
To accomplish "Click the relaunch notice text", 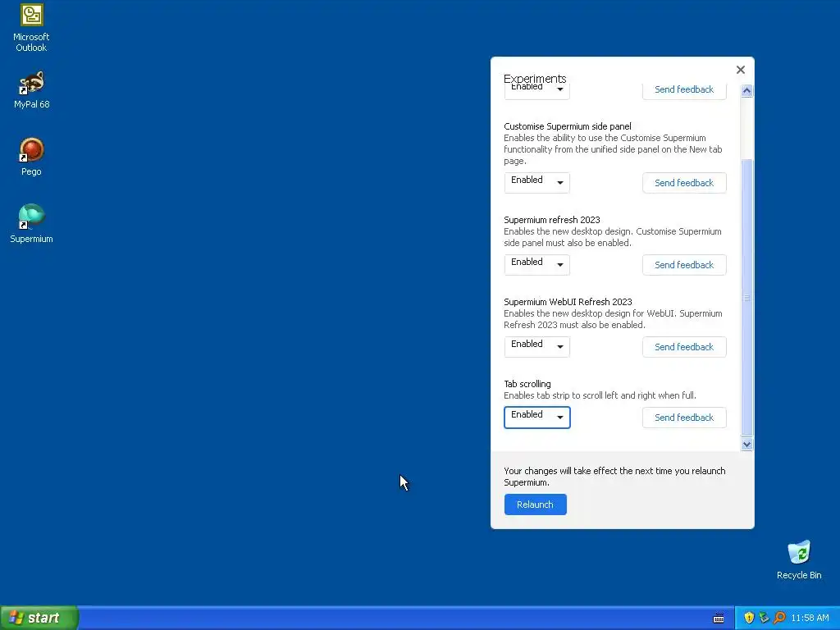I will (614, 477).
